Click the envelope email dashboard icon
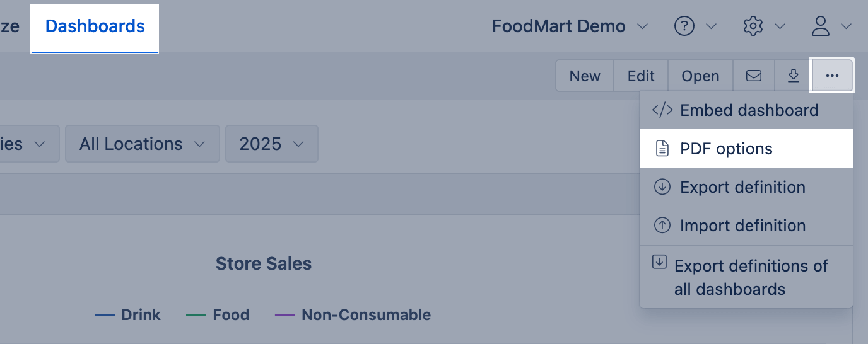This screenshot has width=868, height=344. [x=754, y=76]
